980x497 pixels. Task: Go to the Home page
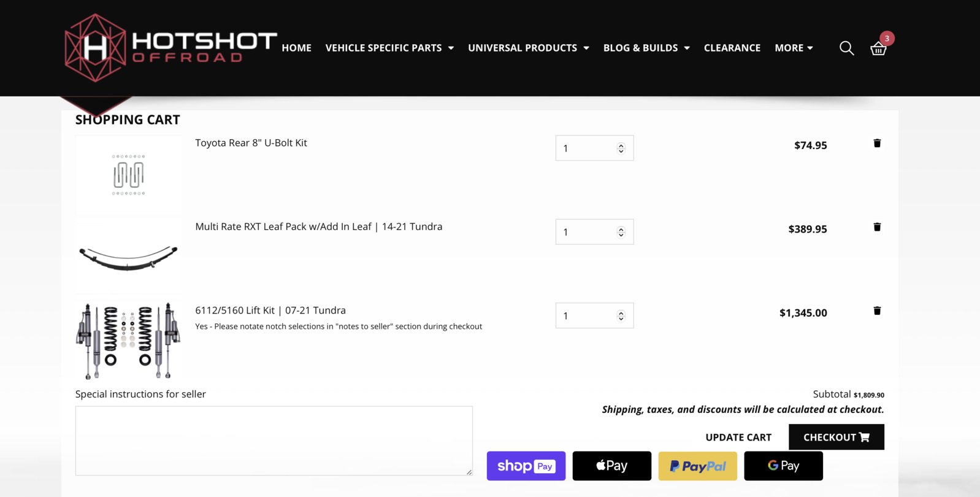(x=297, y=48)
